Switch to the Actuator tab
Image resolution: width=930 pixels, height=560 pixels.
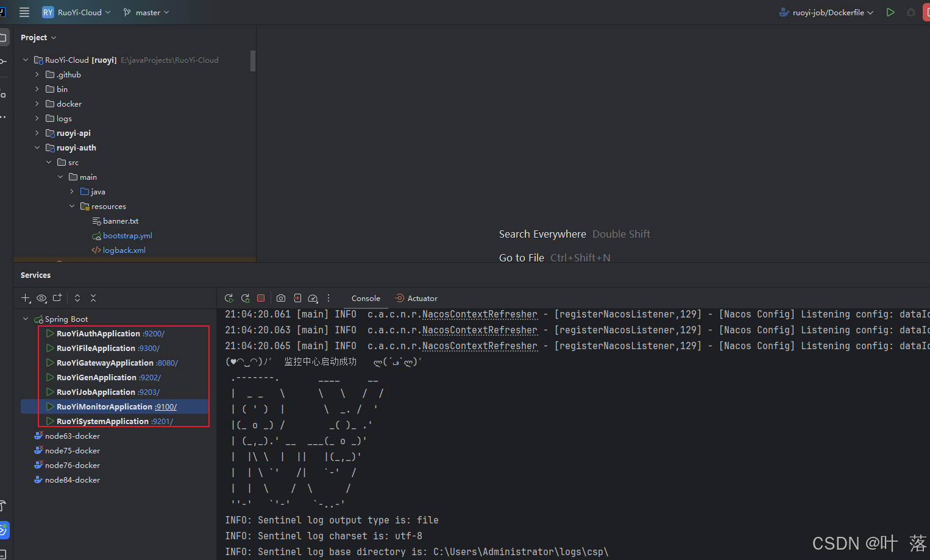416,298
